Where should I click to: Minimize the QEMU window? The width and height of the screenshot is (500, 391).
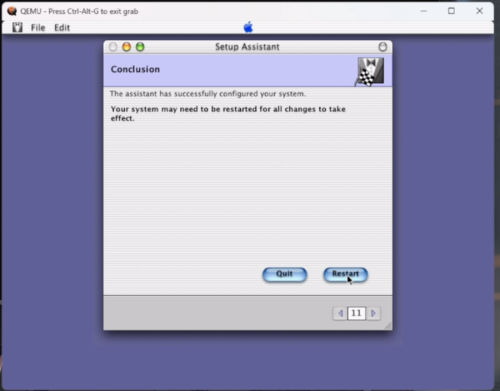point(424,11)
